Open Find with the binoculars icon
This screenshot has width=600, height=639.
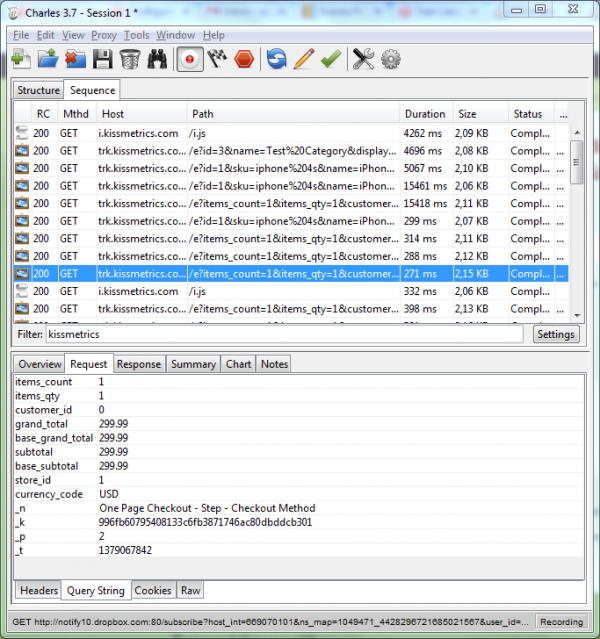pyautogui.click(x=157, y=59)
